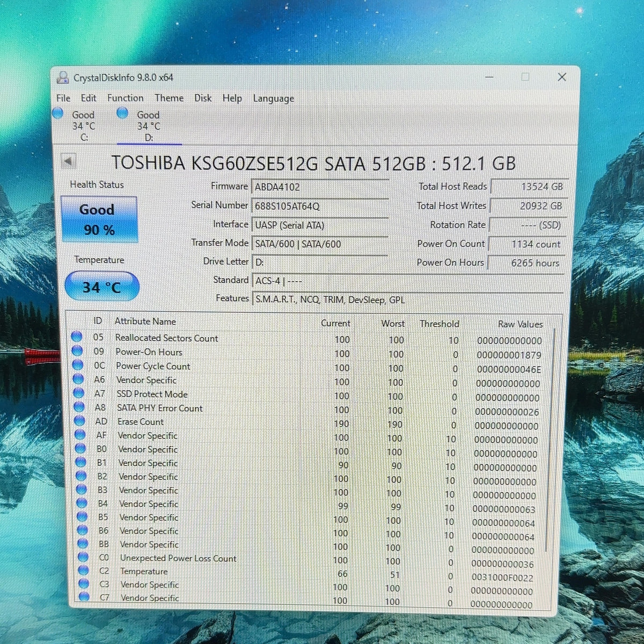Viewport: 644px width, 644px height.
Task: Click the 34 °C temperature button
Action: [x=101, y=287]
